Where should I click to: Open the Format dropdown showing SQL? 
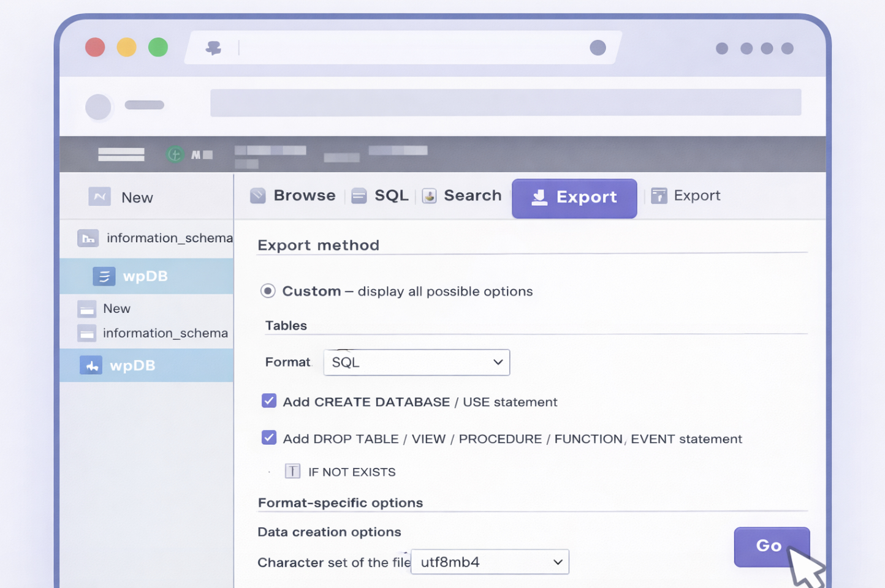417,362
